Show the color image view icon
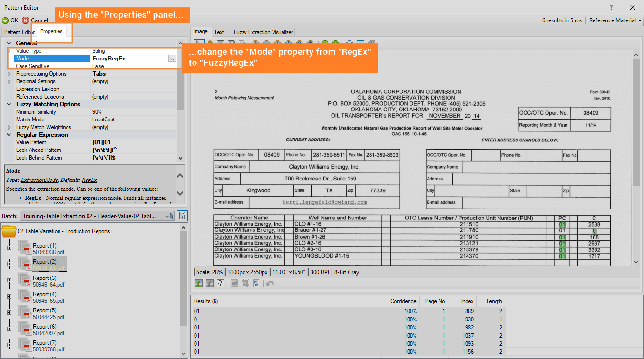644x359 pixels. 199,283
